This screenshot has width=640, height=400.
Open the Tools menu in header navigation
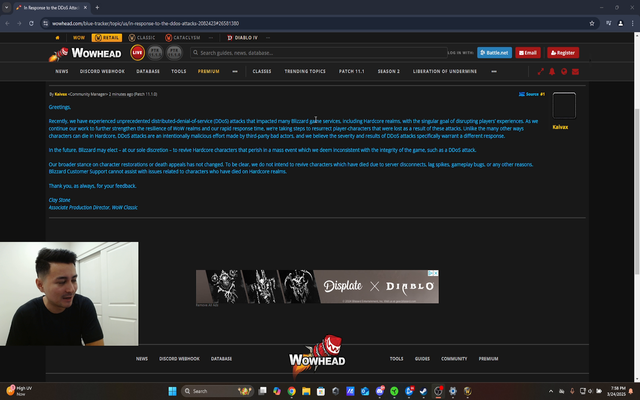[x=179, y=71]
